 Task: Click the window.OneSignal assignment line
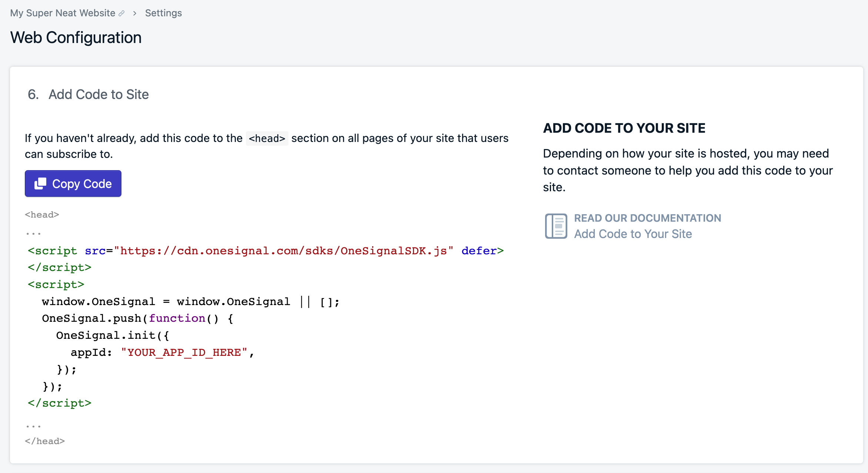[190, 301]
